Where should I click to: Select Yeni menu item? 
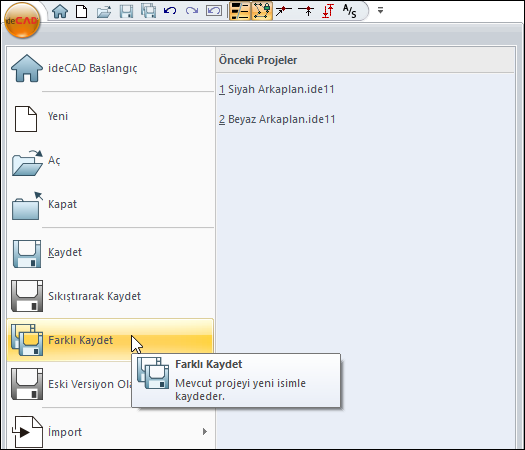[x=110, y=117]
